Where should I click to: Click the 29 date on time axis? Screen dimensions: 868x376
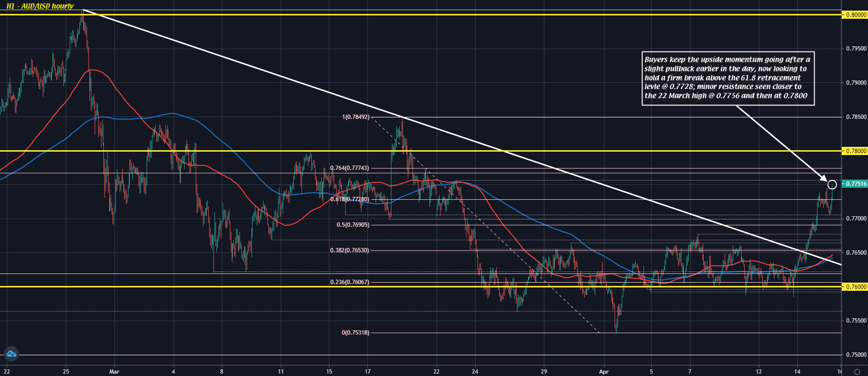(x=544, y=372)
